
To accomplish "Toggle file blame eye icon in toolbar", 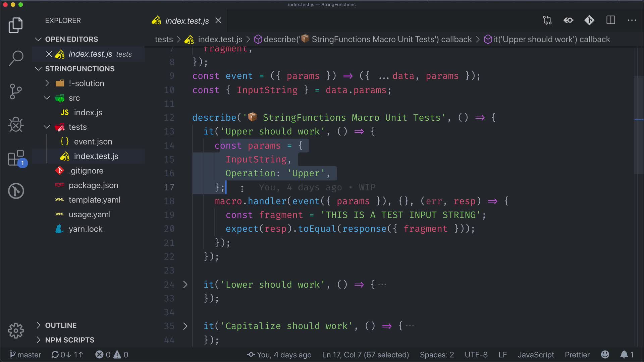I will 568,20.
